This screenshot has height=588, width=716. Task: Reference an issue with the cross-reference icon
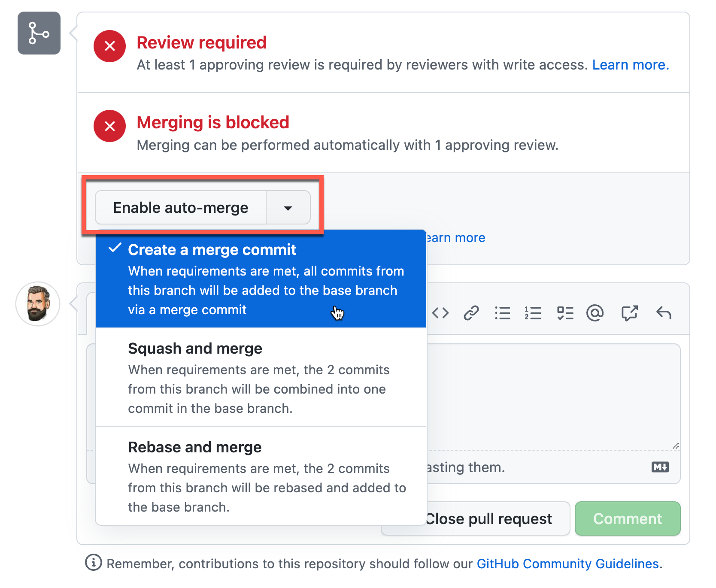pos(630,313)
